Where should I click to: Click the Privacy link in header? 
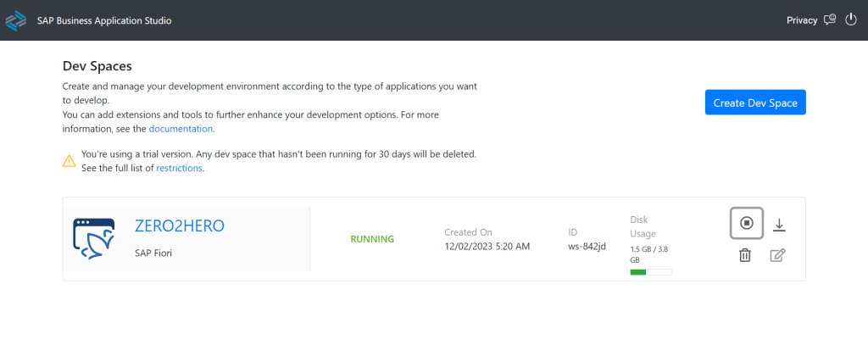pos(802,20)
